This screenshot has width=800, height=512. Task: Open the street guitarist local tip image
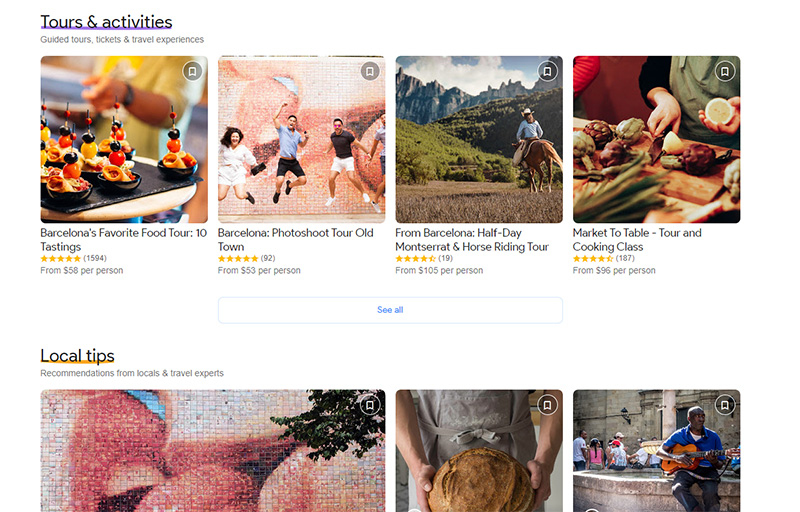click(657, 451)
